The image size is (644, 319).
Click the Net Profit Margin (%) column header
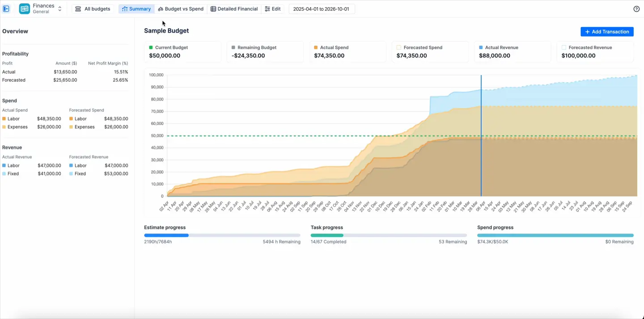(x=108, y=63)
